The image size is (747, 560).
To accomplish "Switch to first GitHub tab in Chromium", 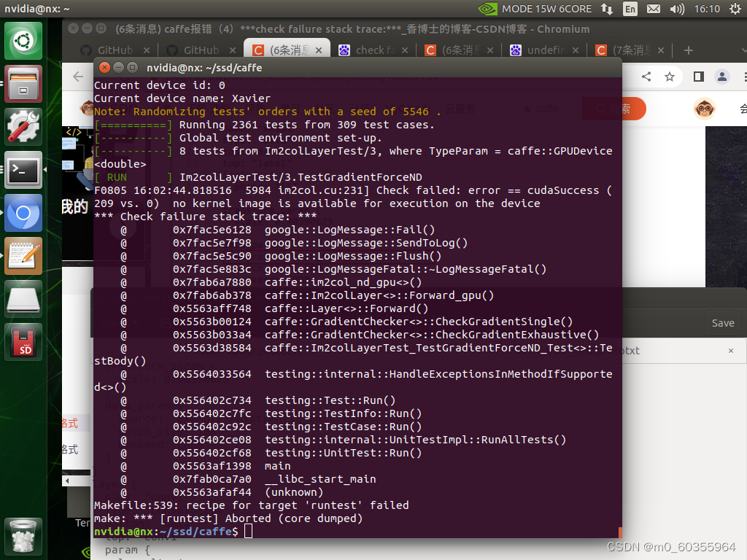I will pos(115,50).
